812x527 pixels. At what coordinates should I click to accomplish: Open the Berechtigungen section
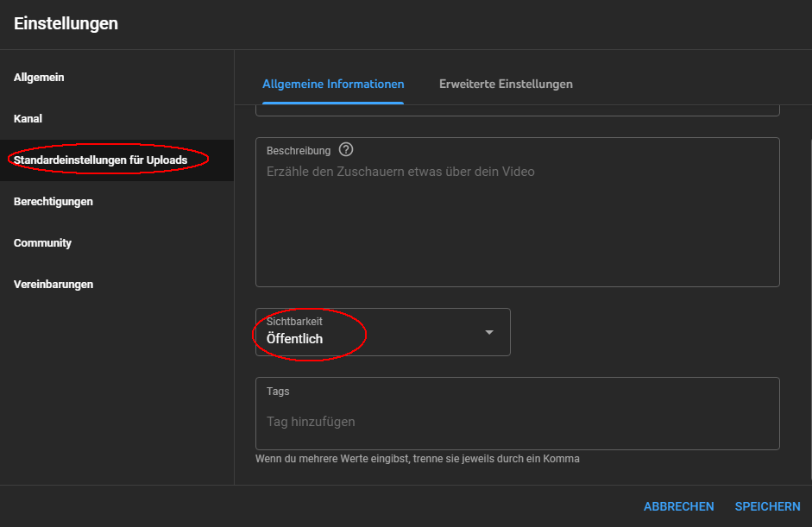[54, 202]
